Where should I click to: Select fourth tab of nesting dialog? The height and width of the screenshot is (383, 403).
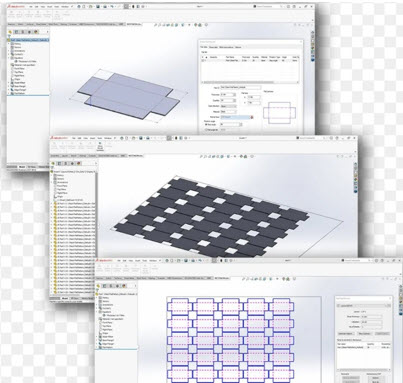tap(238, 47)
